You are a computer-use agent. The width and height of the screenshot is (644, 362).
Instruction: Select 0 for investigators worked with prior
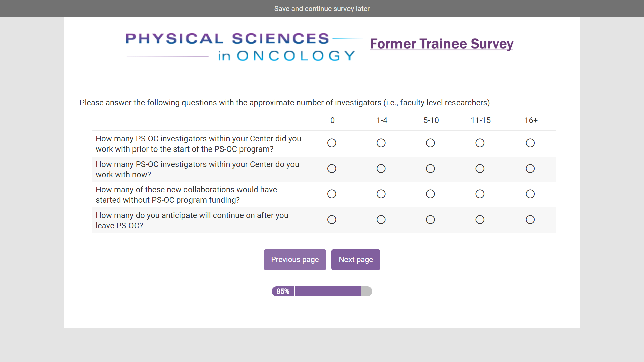coord(332,143)
